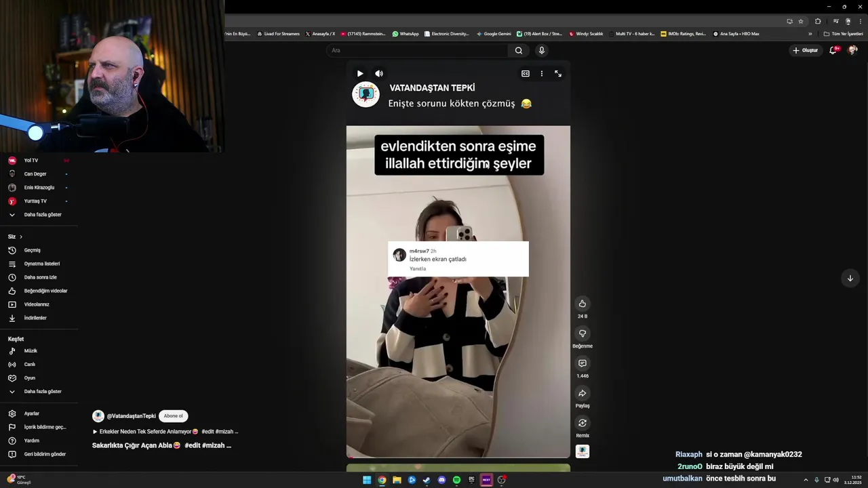
Task: Toggle subtitles on the Shorts player
Action: [526, 73]
